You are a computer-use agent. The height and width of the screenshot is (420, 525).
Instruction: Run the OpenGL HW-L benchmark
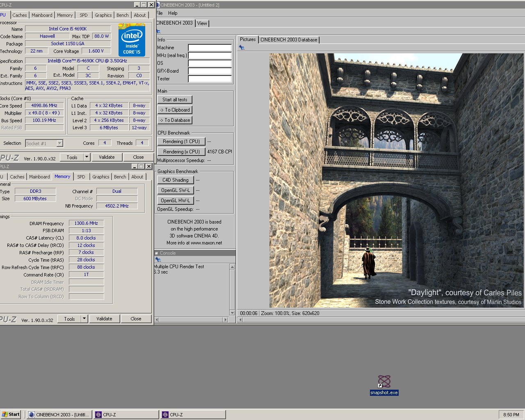[176, 201]
